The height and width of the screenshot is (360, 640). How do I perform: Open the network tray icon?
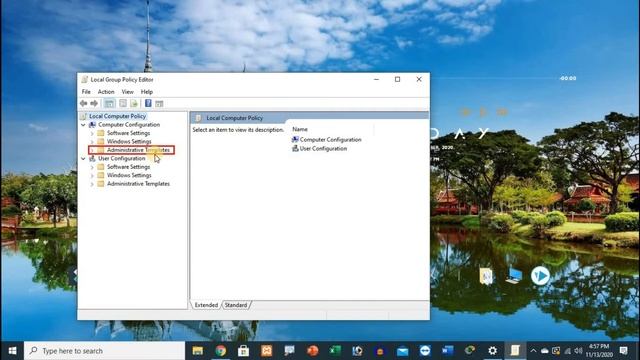coord(567,351)
